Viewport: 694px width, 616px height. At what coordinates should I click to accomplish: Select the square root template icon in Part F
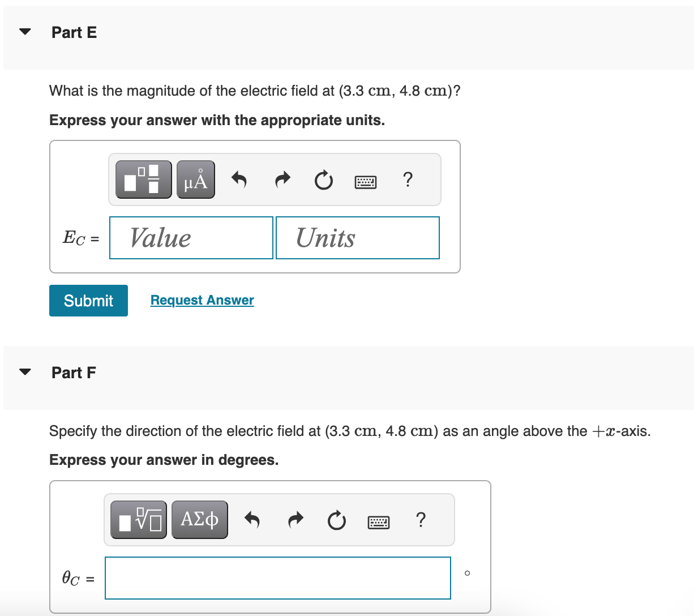pyautogui.click(x=138, y=519)
